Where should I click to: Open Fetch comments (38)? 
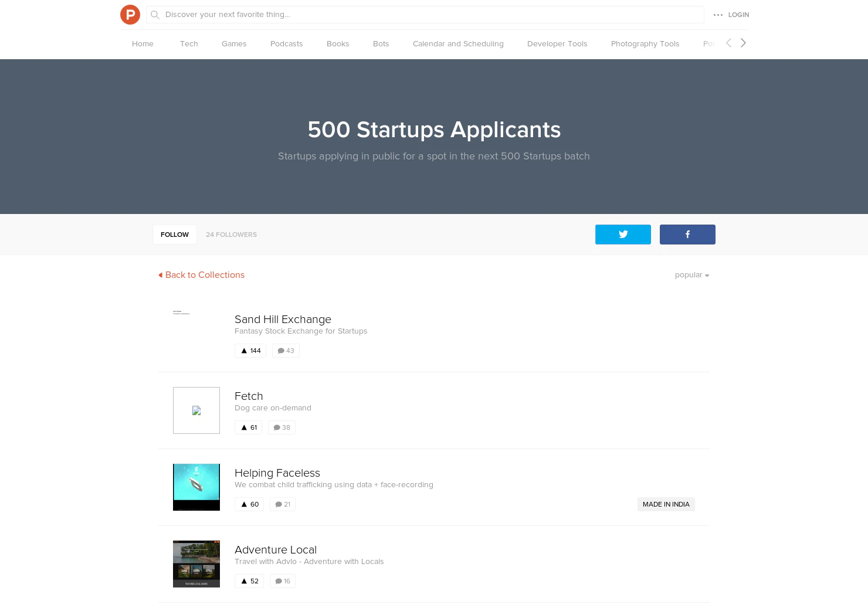pyautogui.click(x=282, y=427)
